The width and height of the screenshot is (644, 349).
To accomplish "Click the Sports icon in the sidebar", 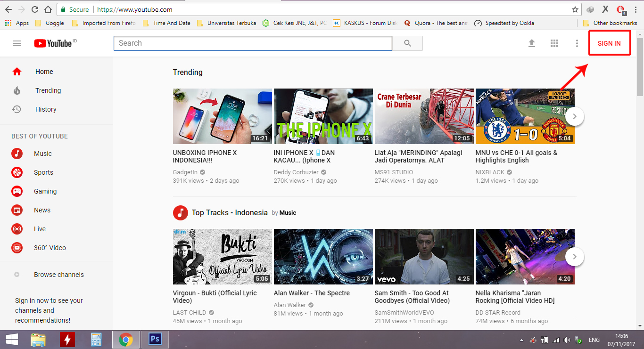I will (x=17, y=172).
